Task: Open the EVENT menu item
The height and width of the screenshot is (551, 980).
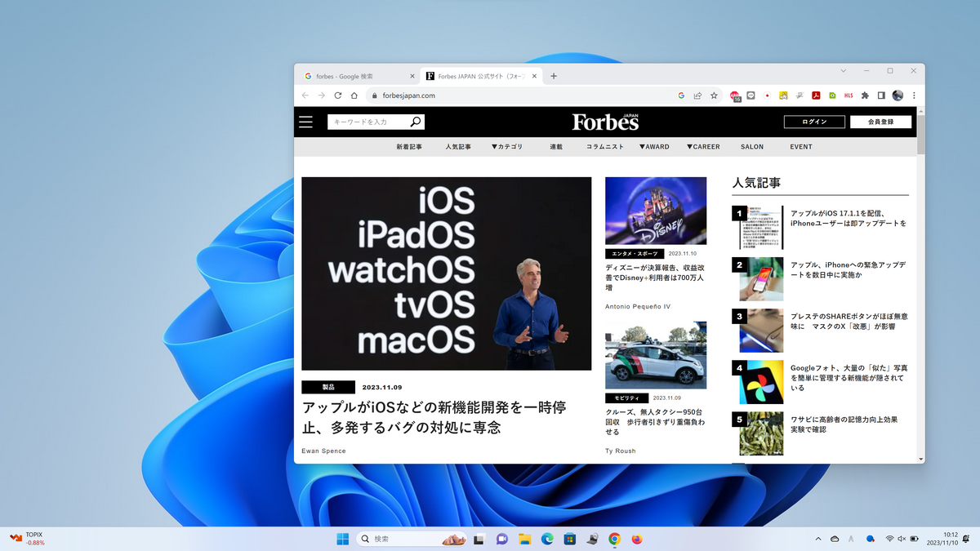Action: tap(801, 147)
